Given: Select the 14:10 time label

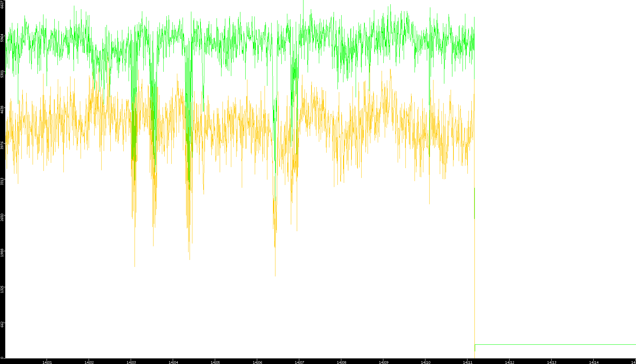Looking at the screenshot, I should (425, 362).
